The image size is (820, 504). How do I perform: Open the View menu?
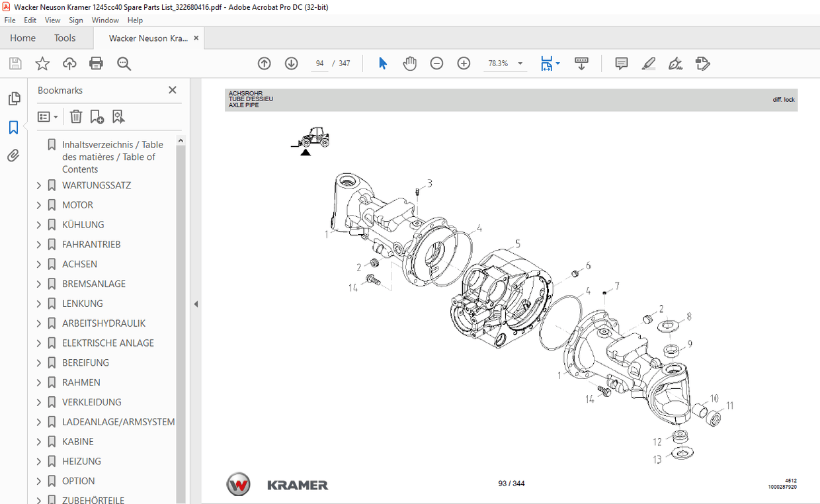52,20
